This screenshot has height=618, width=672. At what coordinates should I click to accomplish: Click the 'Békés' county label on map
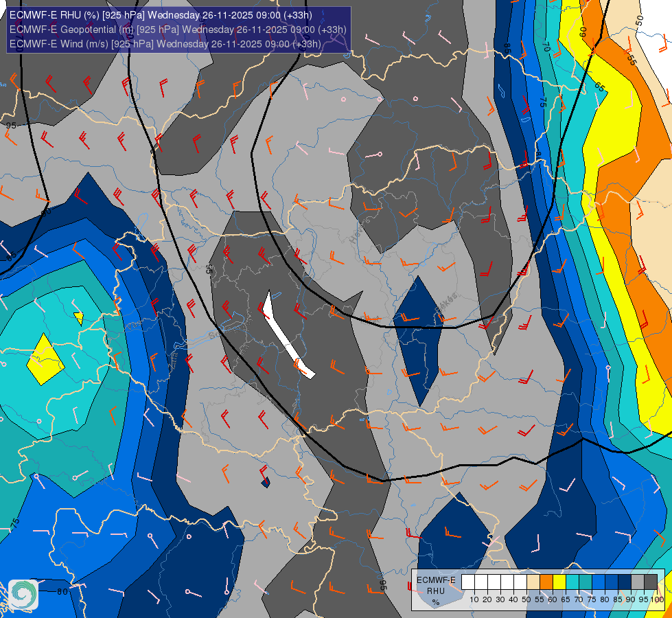tap(446, 304)
